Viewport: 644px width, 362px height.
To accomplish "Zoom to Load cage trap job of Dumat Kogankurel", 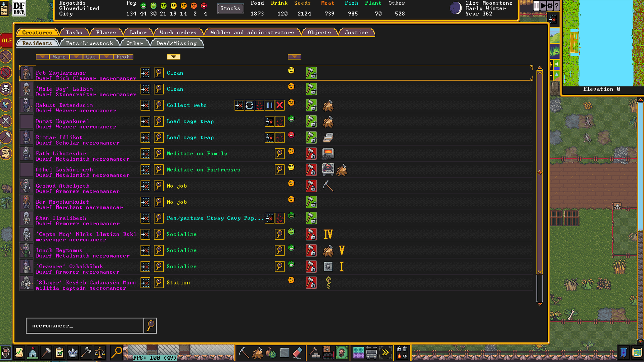I will click(x=269, y=121).
